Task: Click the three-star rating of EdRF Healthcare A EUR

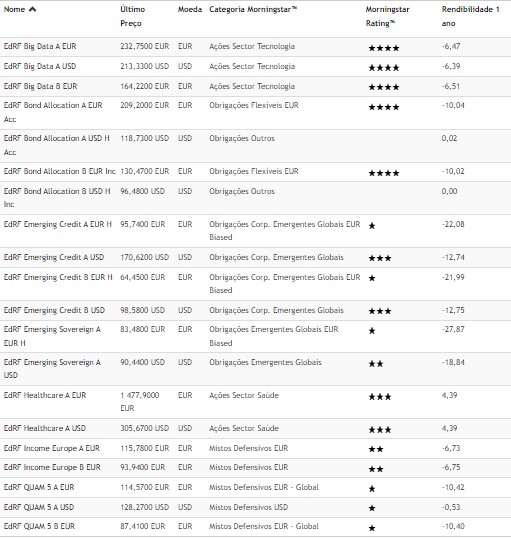Action: [x=380, y=397]
